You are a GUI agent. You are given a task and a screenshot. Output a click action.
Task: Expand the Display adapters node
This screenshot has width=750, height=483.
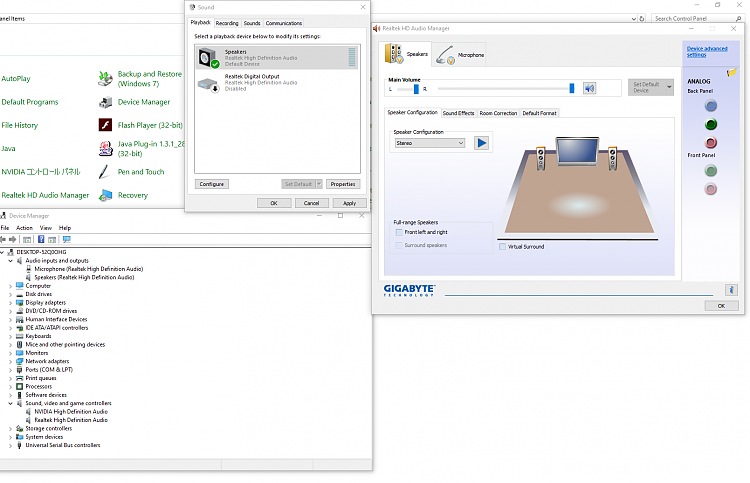pyautogui.click(x=11, y=303)
